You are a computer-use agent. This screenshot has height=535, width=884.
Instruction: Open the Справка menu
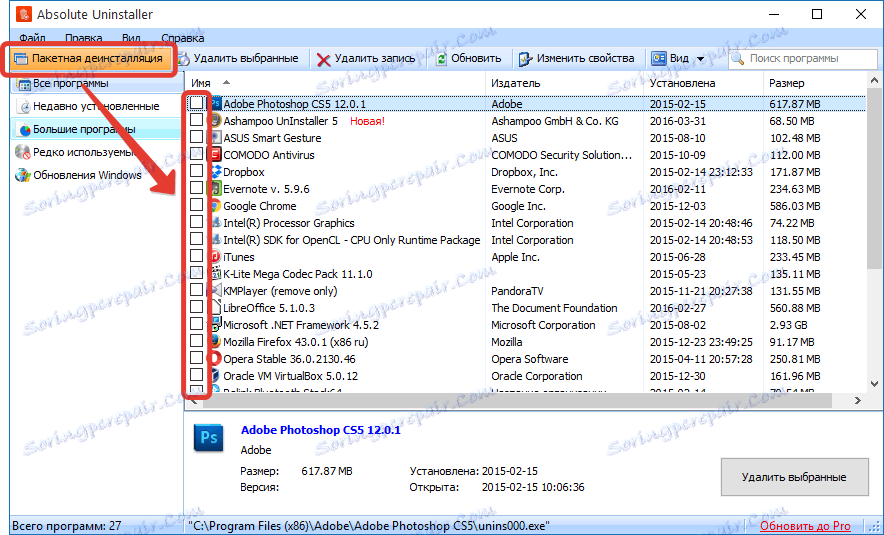click(x=182, y=38)
